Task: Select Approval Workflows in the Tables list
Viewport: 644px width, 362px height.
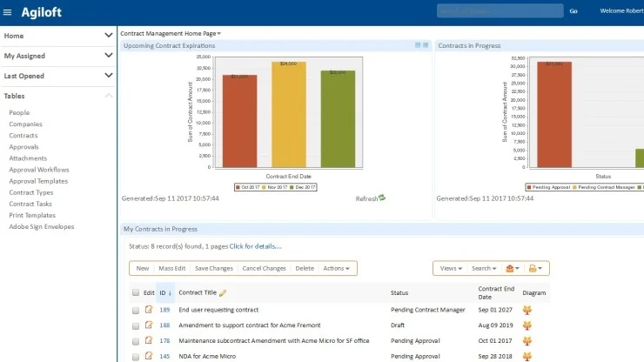Action: tap(39, 170)
